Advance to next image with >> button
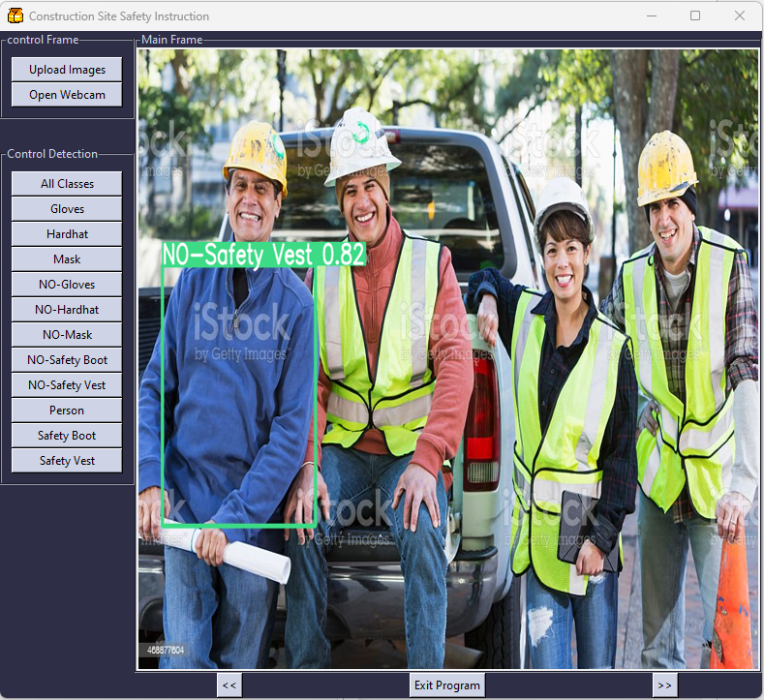 (664, 685)
